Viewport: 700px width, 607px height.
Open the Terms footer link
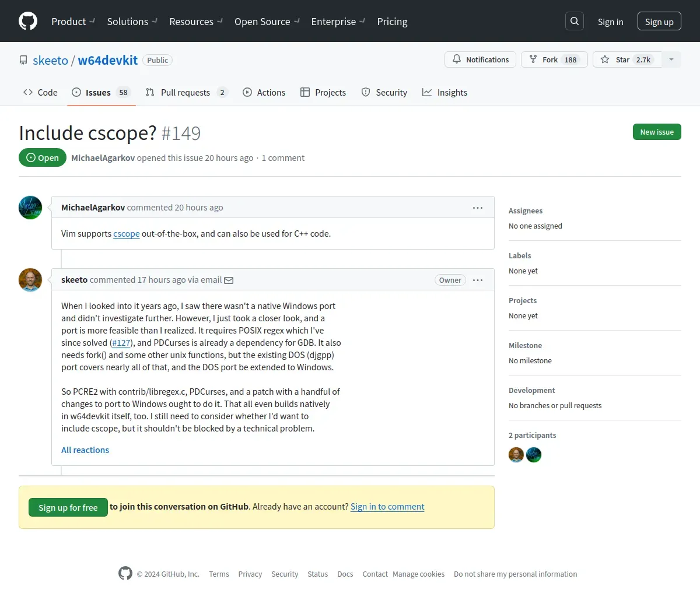[x=219, y=574]
